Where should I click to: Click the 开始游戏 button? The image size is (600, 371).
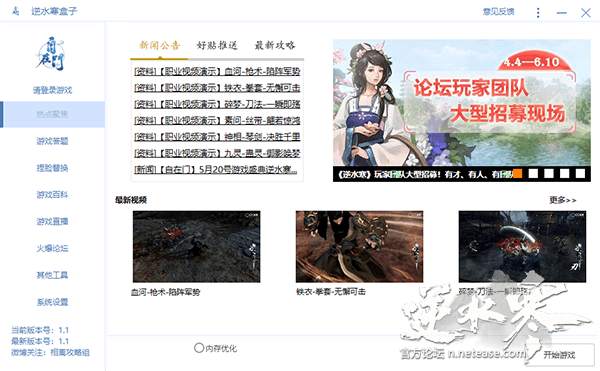559,355
